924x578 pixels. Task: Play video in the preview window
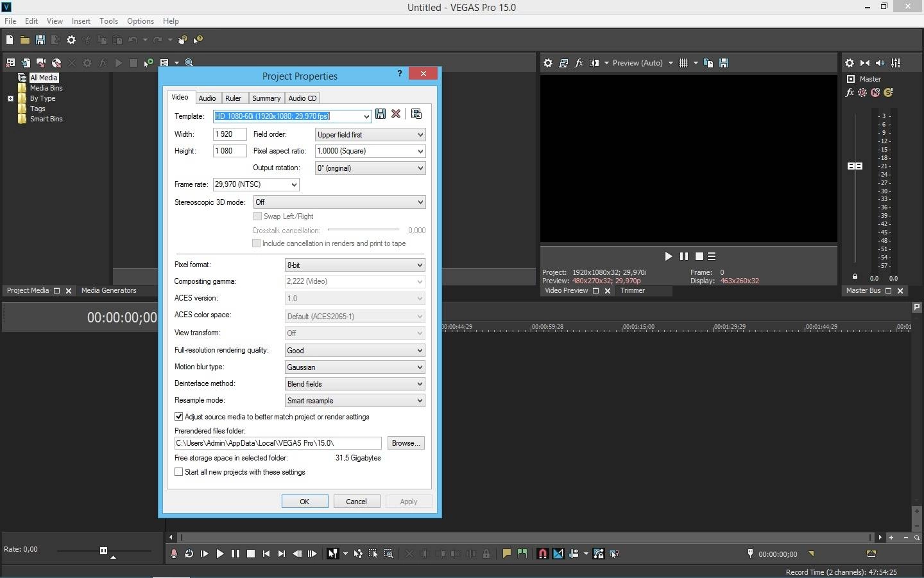coord(668,256)
